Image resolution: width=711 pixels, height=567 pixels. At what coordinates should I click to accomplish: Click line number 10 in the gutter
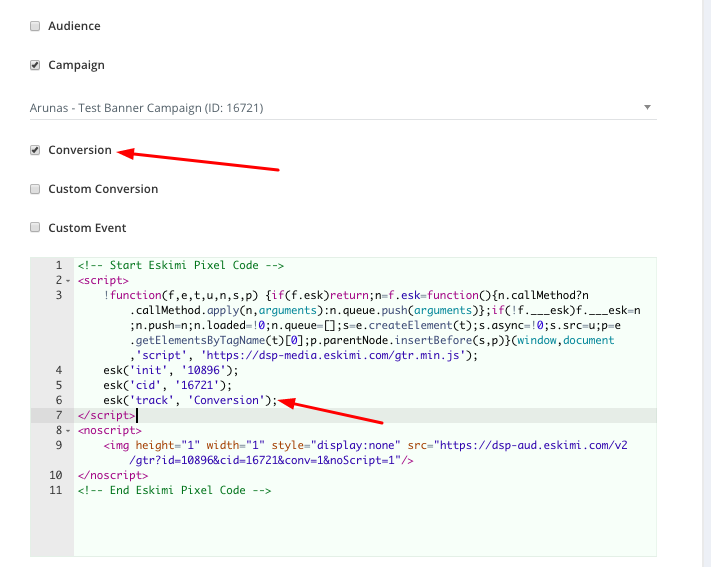point(56,475)
